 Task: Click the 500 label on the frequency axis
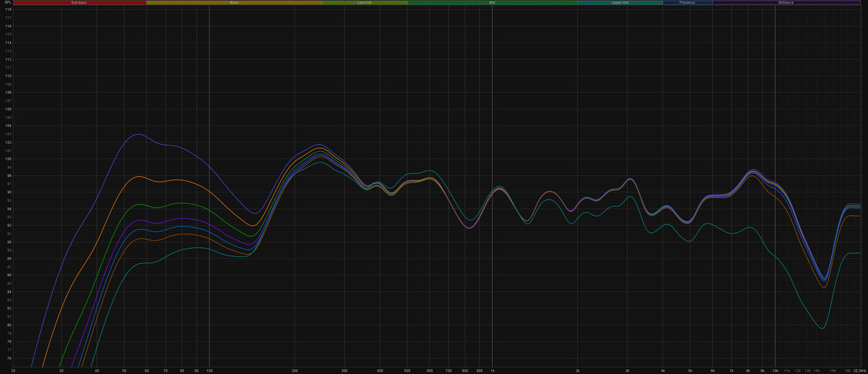tap(407, 371)
